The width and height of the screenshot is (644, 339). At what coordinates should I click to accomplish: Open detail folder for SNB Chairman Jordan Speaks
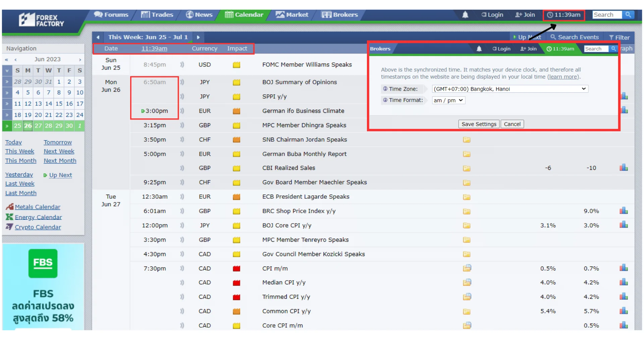coord(467,140)
